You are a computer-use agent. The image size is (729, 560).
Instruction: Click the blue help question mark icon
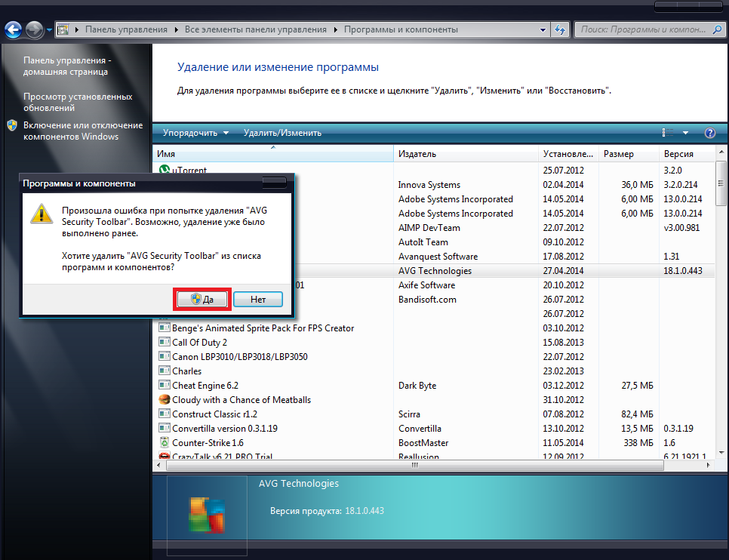click(710, 133)
